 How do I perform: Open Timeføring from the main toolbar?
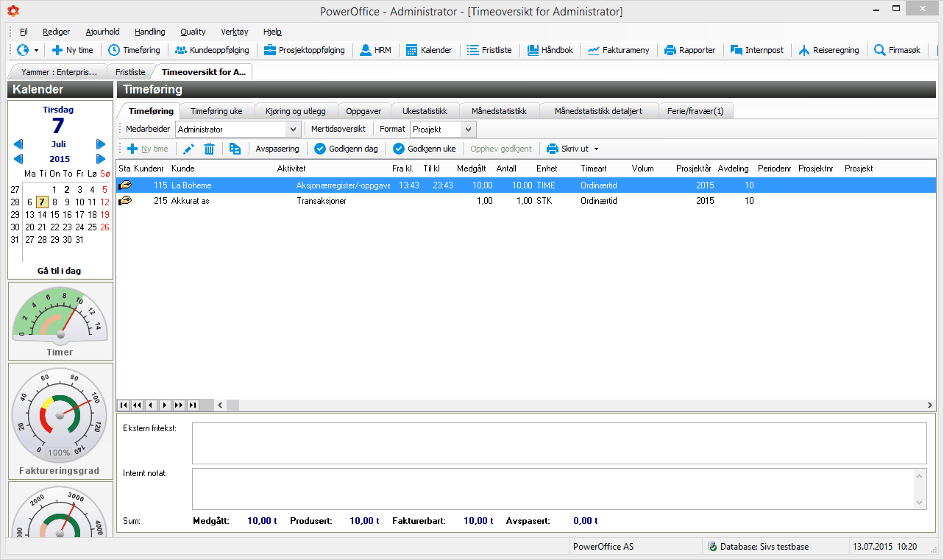134,50
